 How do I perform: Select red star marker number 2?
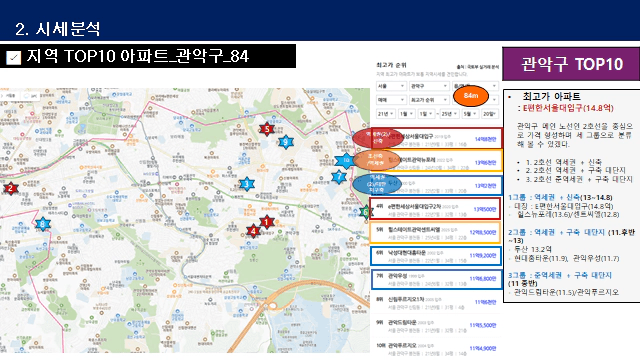pos(11,189)
